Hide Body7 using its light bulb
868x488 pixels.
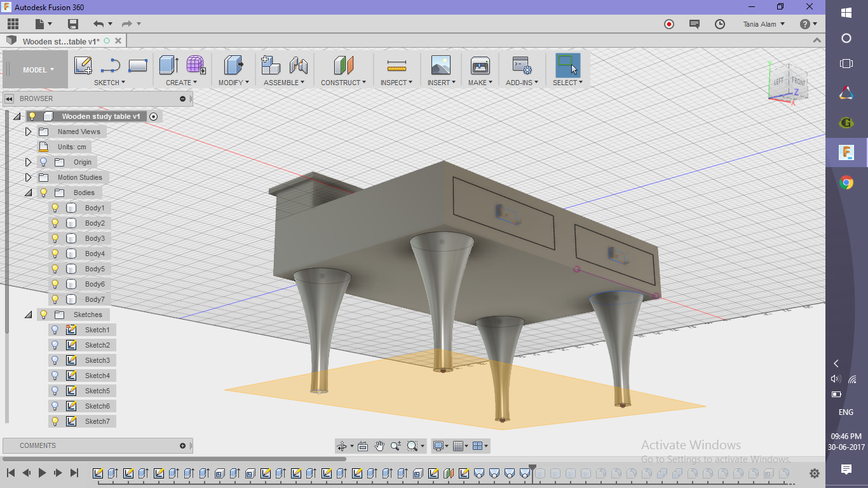[55, 299]
